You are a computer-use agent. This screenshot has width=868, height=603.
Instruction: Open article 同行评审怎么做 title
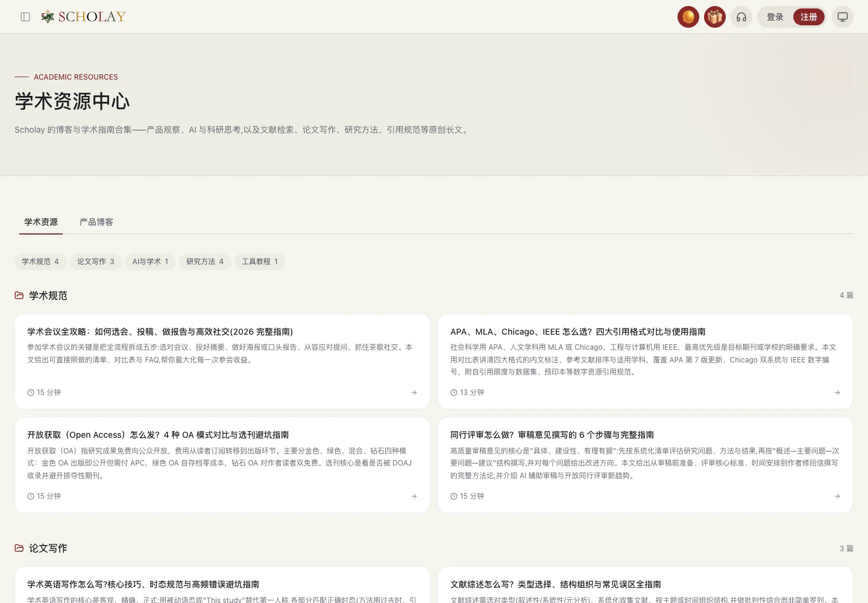[x=552, y=435]
